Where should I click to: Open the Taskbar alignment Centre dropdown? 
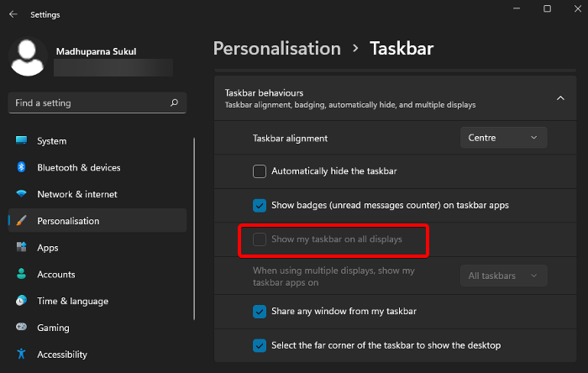(503, 138)
